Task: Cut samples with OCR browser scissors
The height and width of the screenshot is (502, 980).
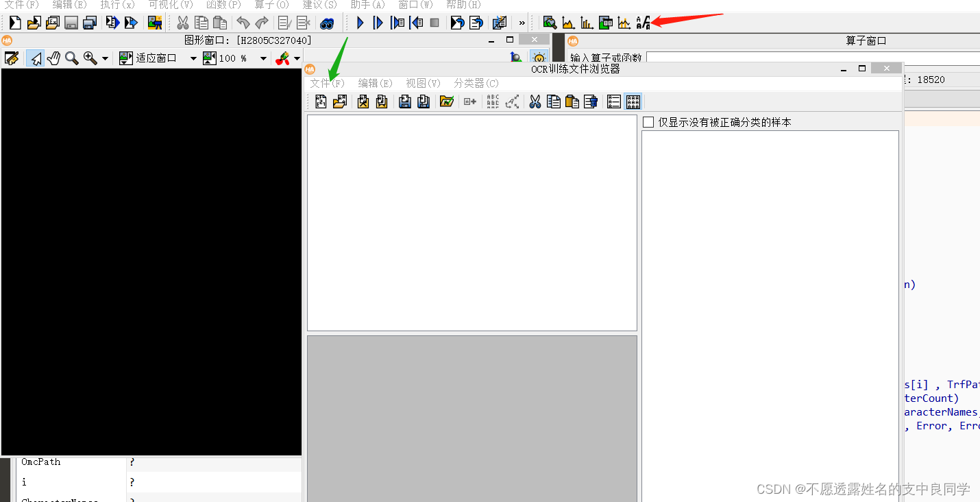Action: click(535, 101)
